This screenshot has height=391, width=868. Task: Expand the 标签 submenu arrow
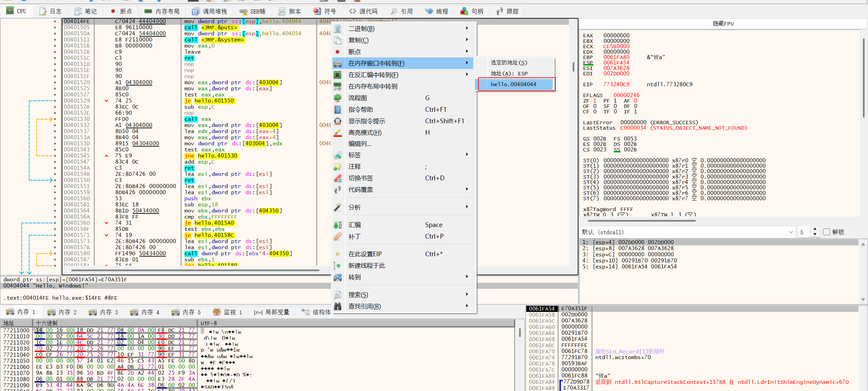click(x=467, y=155)
